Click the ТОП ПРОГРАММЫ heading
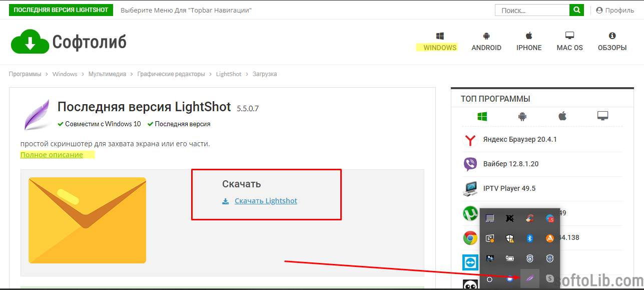 [x=495, y=99]
